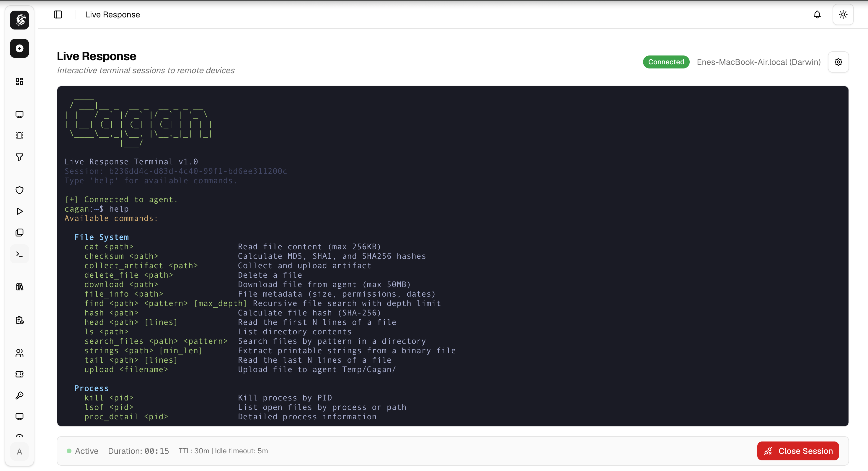Image resolution: width=868 pixels, height=471 pixels.
Task: Select the clipboard report icon
Action: point(19,320)
